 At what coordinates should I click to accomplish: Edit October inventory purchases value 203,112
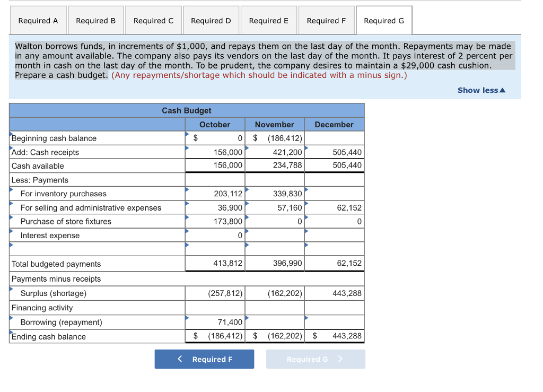215,194
